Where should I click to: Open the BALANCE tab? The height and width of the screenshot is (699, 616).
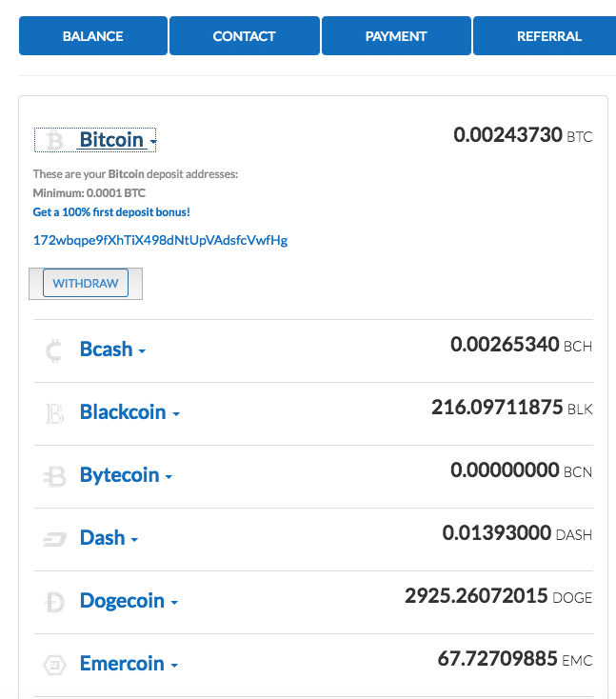coord(93,36)
